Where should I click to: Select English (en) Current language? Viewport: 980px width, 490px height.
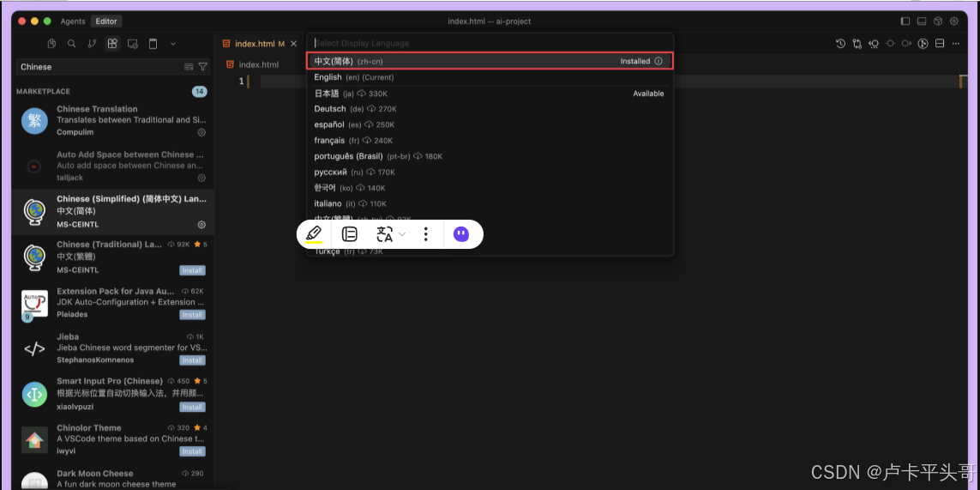(x=490, y=77)
